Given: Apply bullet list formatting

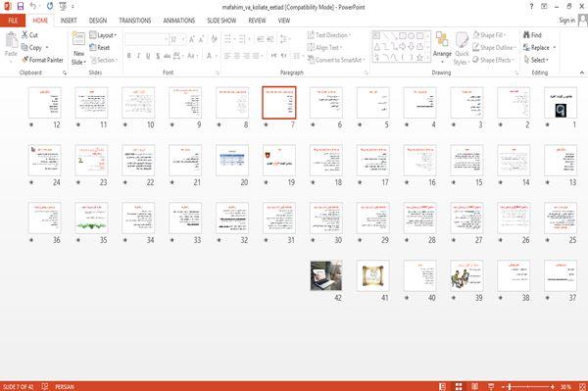Looking at the screenshot, I should point(227,39).
